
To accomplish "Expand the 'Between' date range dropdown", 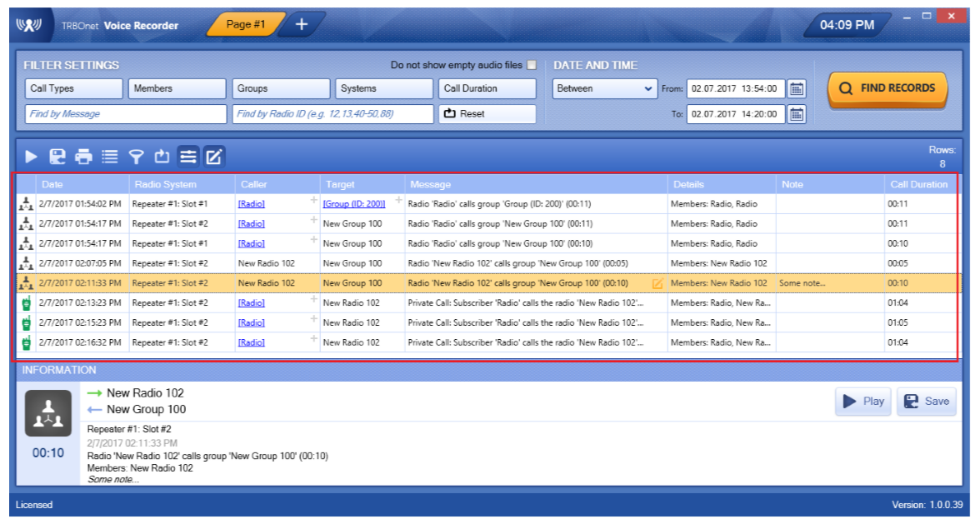I will pyautogui.click(x=604, y=88).
